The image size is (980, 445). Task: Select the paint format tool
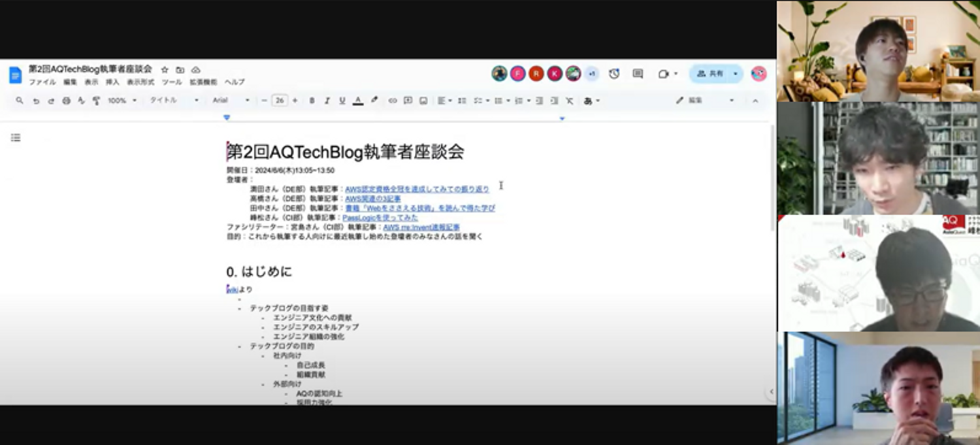(x=96, y=101)
